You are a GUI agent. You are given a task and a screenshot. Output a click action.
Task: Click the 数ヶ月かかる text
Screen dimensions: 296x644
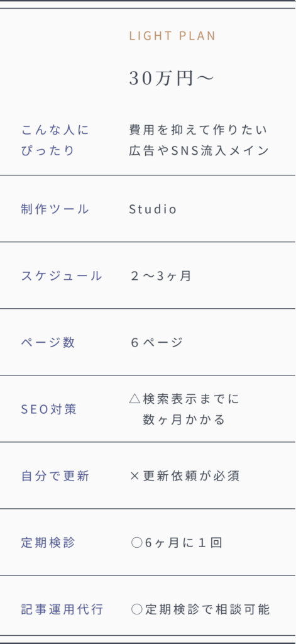pos(184,419)
